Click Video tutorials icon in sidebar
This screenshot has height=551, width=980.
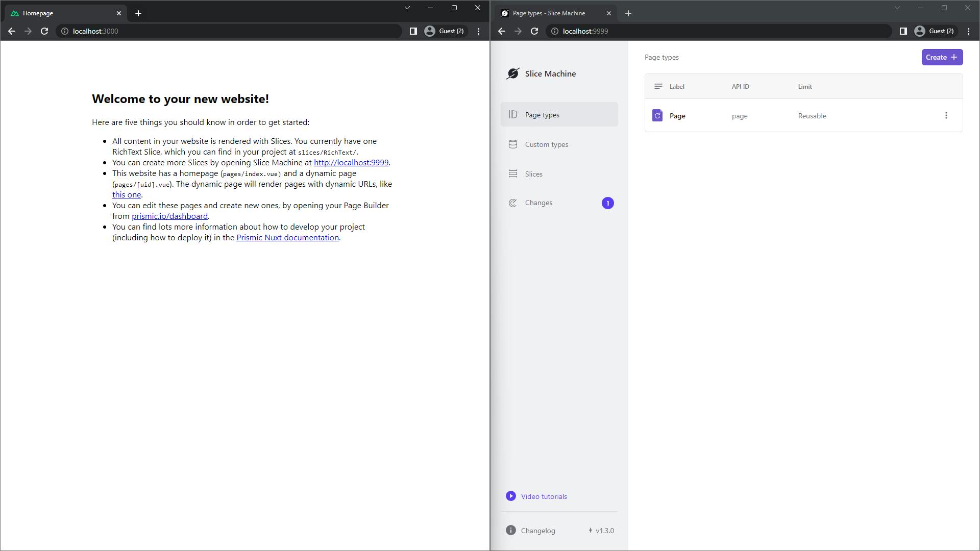tap(511, 496)
